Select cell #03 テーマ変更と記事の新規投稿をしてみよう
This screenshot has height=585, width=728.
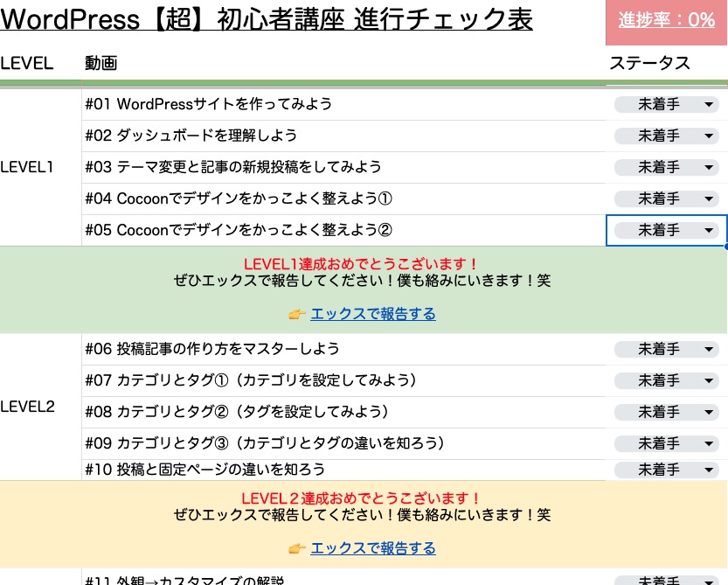point(343,167)
